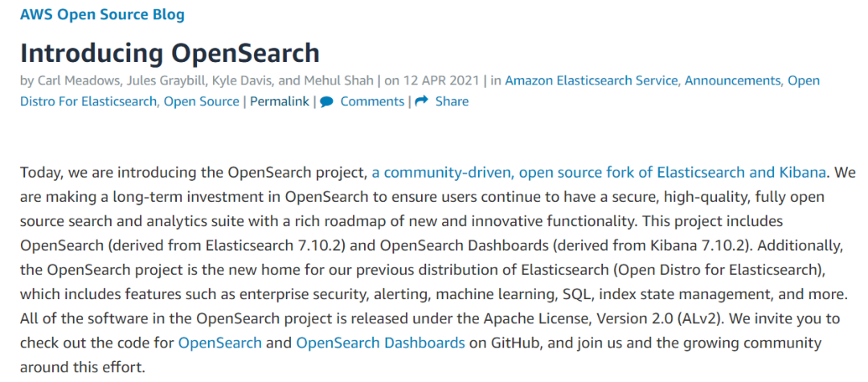
Task: Visit the OpenSearch Dashboards GitHub link
Action: pos(380,343)
